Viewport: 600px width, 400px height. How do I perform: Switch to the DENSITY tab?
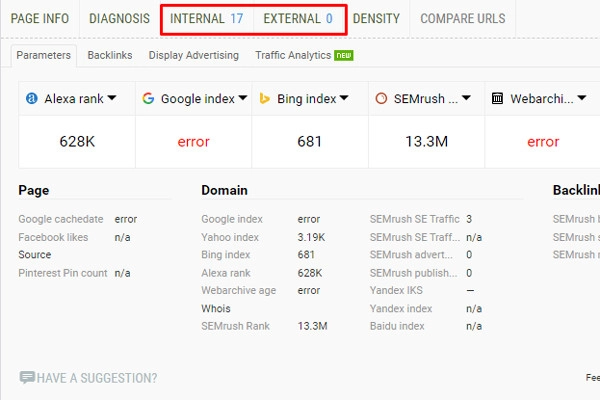(x=376, y=18)
